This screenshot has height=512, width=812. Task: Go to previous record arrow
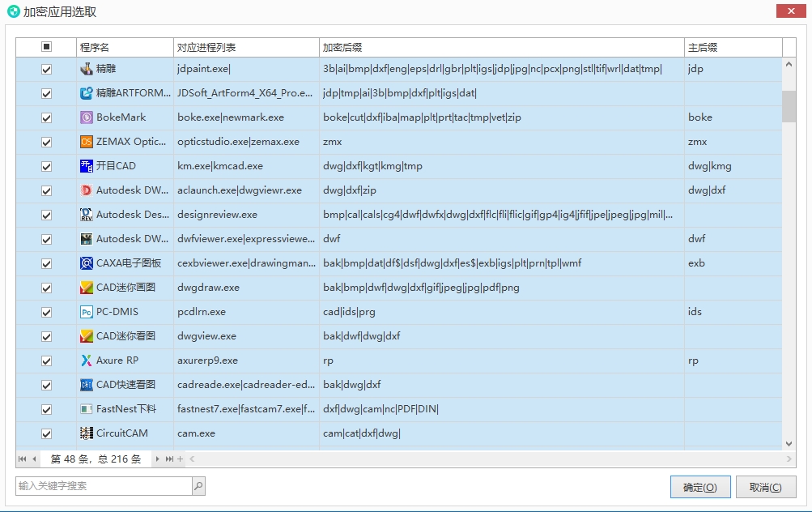click(34, 459)
